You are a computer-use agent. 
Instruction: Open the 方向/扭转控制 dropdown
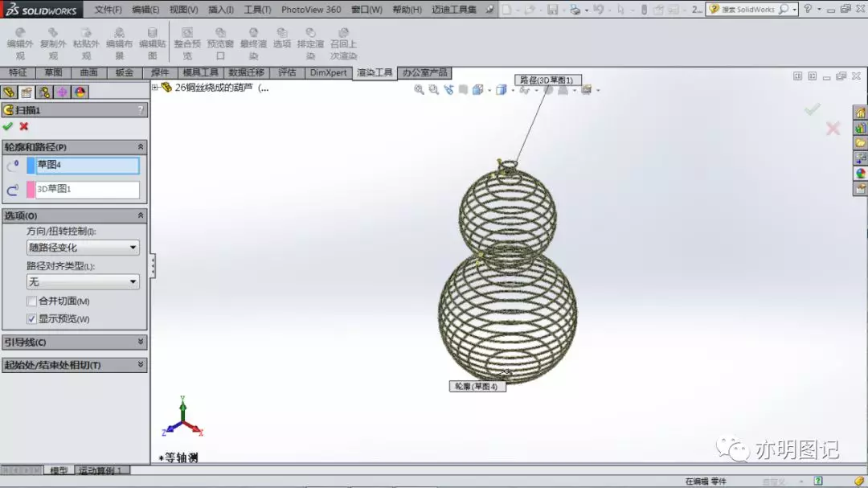click(x=83, y=248)
